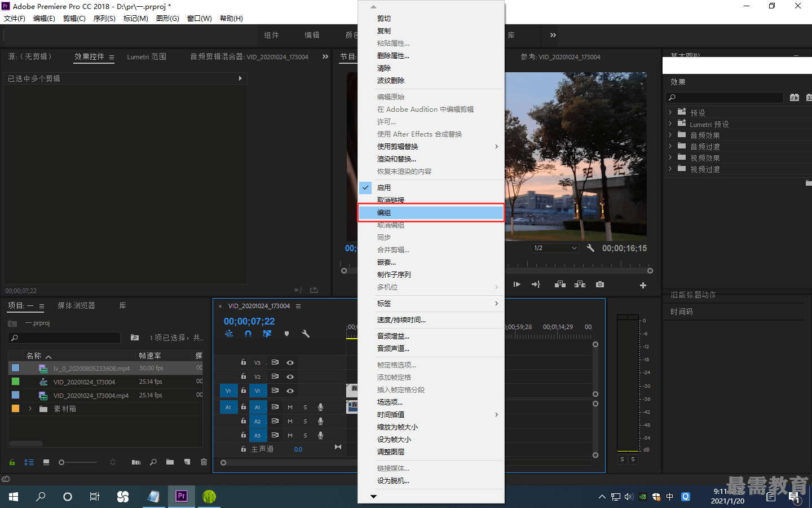The width and height of the screenshot is (812, 508).
Task: Solo audio track A2
Action: point(305,421)
